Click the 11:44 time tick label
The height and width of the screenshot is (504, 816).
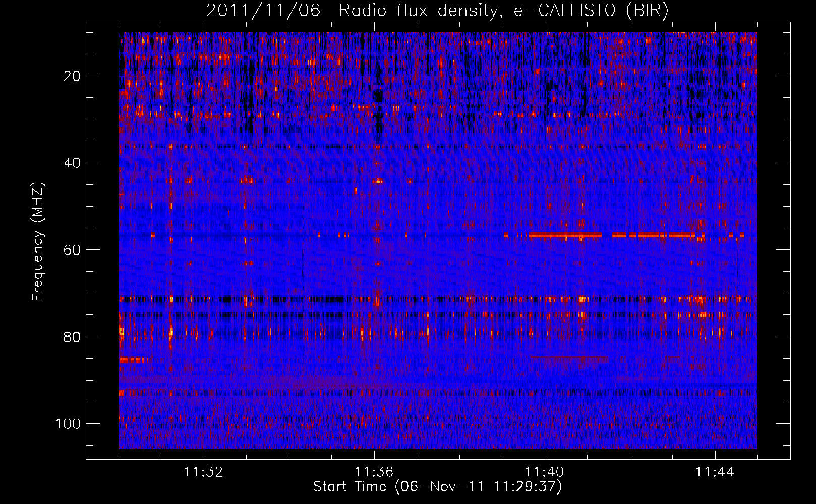coord(715,472)
